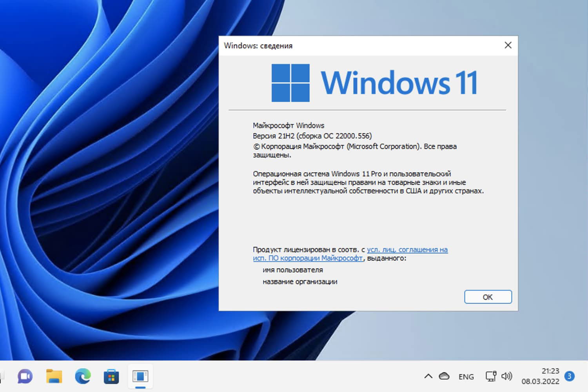Close the Windows: сведения dialog
Viewport: 588px width, 392px height.
508,45
